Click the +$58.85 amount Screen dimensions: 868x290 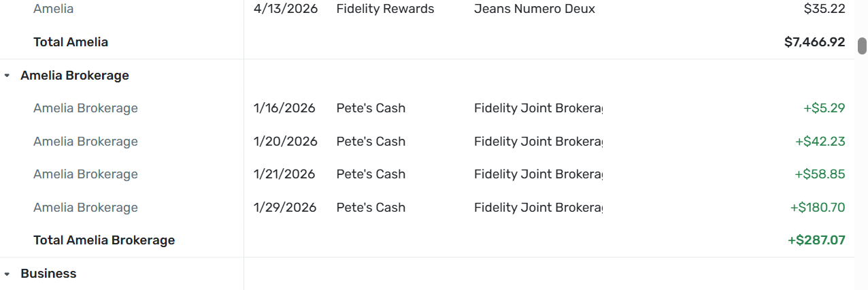click(820, 174)
